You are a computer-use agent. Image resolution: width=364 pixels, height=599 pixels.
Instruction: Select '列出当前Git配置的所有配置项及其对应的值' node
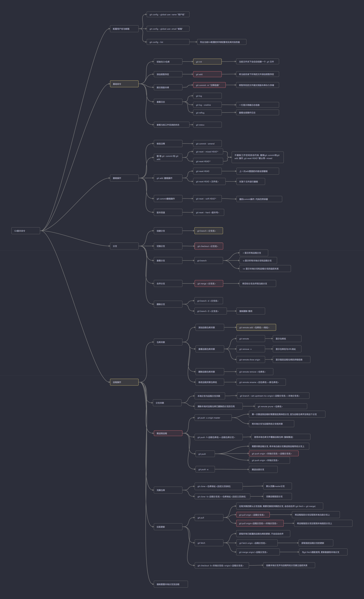coord(222,42)
